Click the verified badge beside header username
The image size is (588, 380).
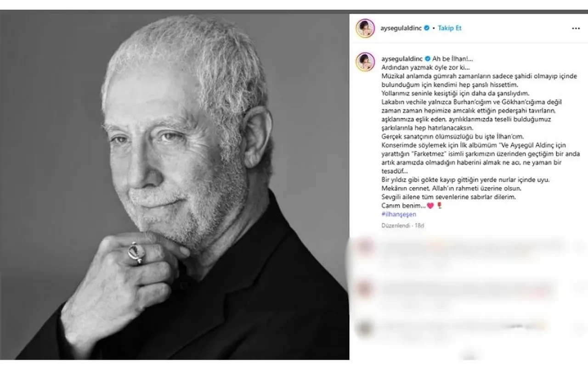[x=428, y=28]
